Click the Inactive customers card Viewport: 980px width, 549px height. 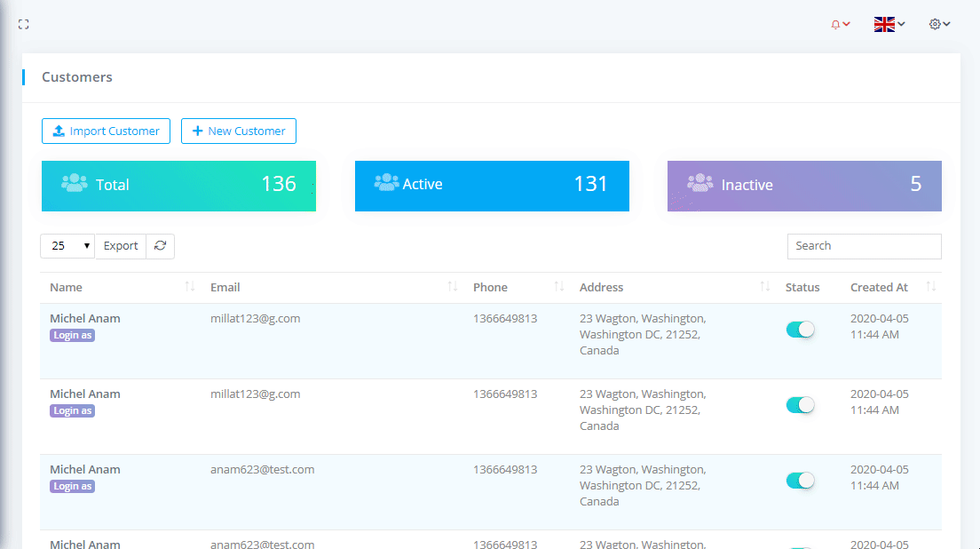pos(804,186)
